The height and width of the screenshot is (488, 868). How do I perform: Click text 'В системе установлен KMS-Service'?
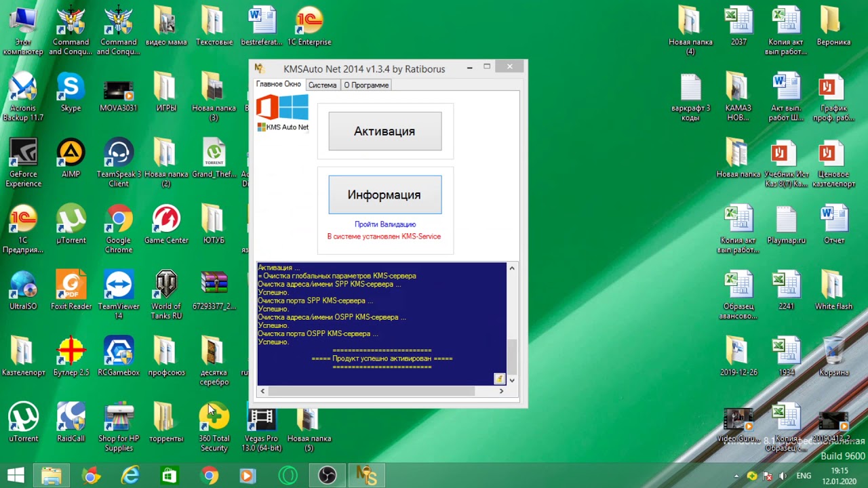click(384, 237)
